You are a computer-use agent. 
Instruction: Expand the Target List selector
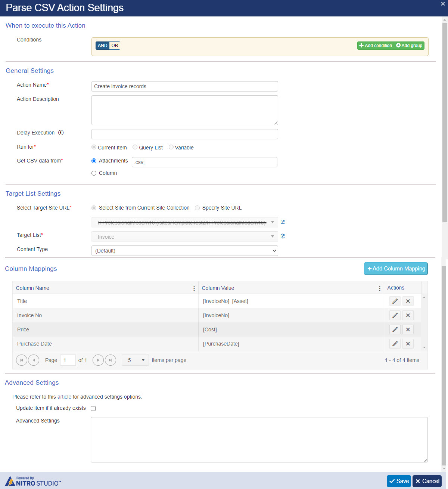(x=273, y=236)
